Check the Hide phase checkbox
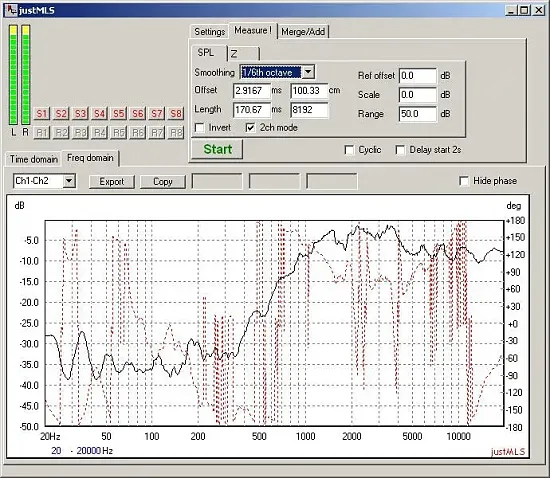Viewport: 550px width, 478px height. 464,181
